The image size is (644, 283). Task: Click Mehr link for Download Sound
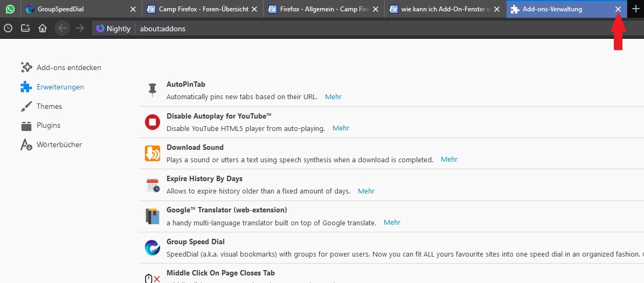pos(449,160)
